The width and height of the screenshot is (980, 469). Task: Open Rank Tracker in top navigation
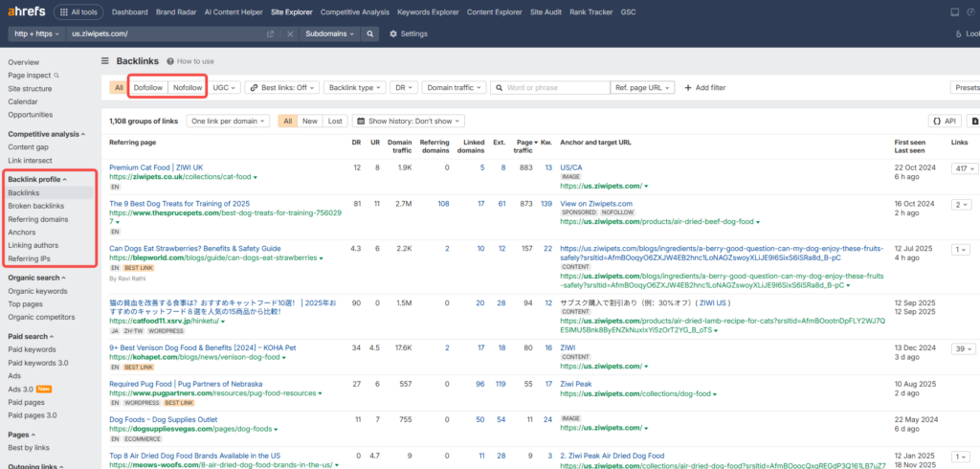591,11
